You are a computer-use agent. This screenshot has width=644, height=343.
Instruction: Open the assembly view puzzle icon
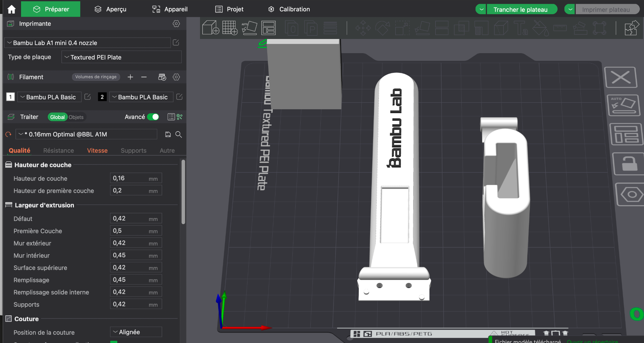632,28
